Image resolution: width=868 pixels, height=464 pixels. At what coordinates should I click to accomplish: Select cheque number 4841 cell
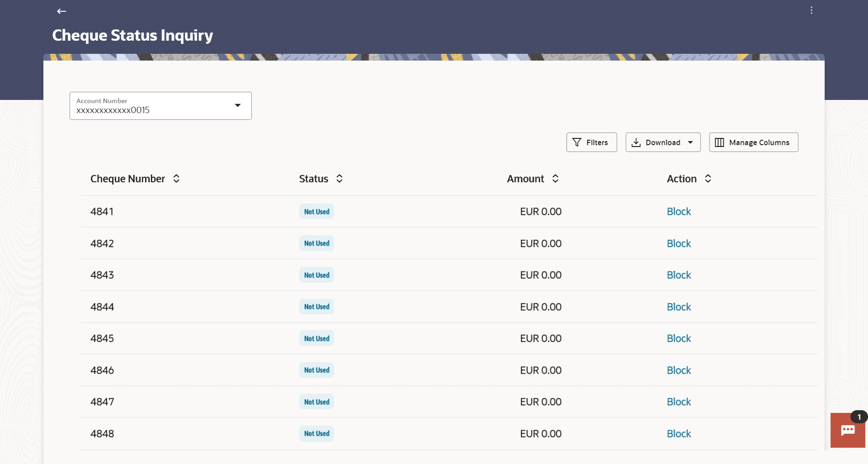click(x=102, y=212)
